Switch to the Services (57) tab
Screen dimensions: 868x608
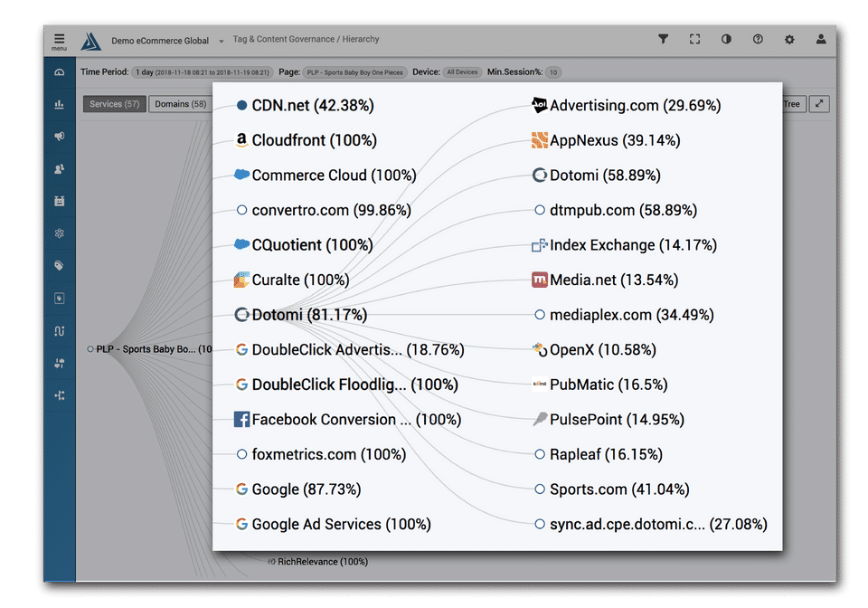pyautogui.click(x=114, y=104)
